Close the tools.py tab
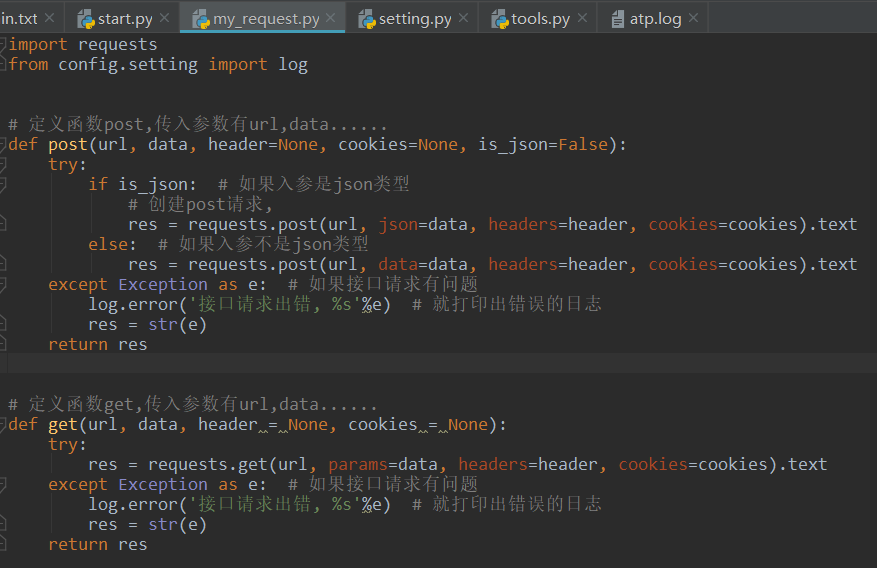Viewport: 877px width, 568px height. [582, 18]
